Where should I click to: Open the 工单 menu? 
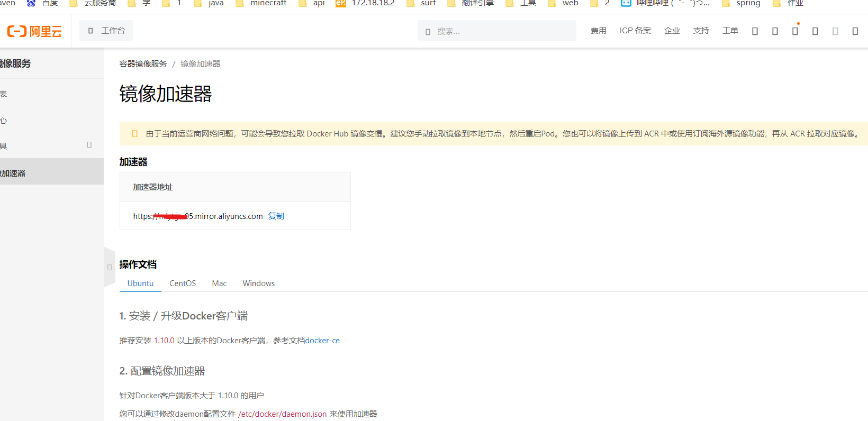click(730, 31)
